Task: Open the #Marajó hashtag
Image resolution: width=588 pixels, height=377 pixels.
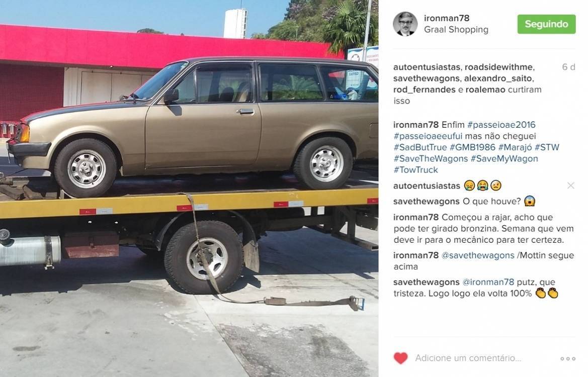Action: 515,147
